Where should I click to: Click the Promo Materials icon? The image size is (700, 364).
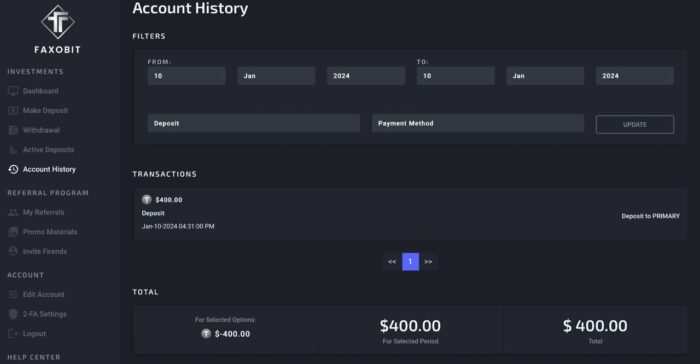(13, 232)
